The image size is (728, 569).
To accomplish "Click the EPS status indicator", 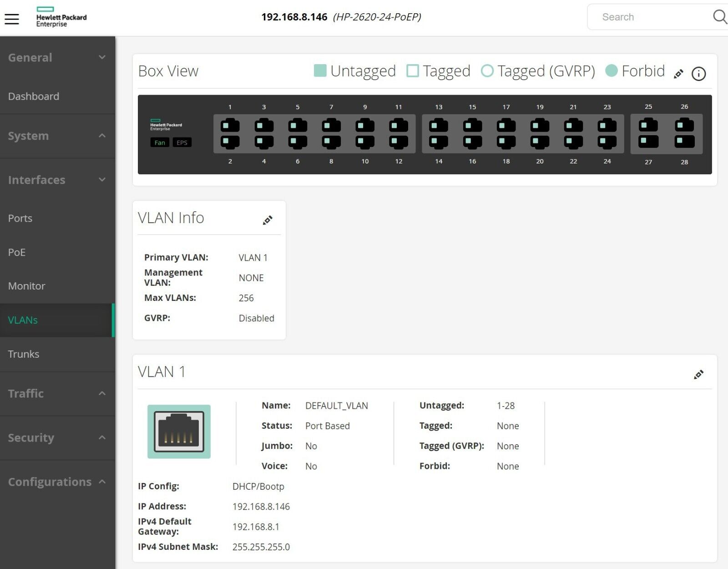I will [x=182, y=142].
